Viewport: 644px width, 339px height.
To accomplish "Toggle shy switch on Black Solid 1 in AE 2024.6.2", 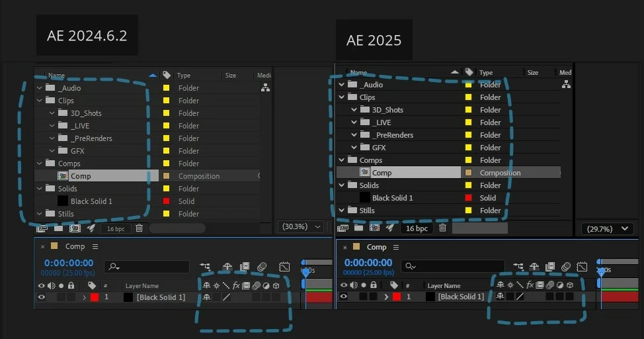I will 206,297.
